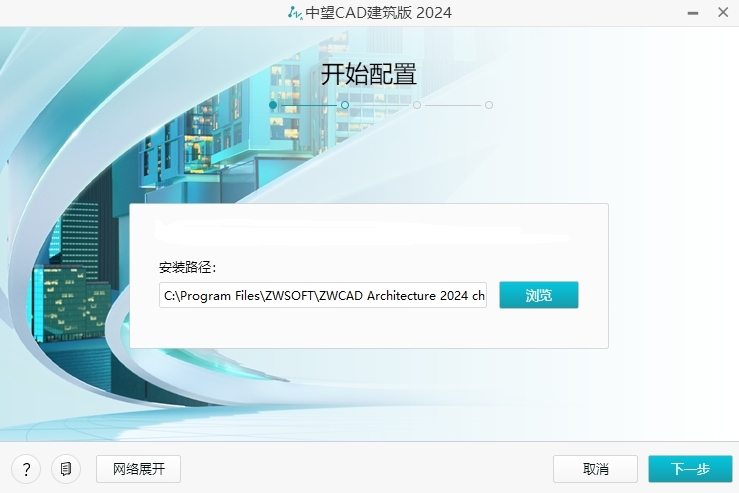Screen dimensions: 739x493
Task: Close the ZWCAD installer window
Action: [x=723, y=13]
